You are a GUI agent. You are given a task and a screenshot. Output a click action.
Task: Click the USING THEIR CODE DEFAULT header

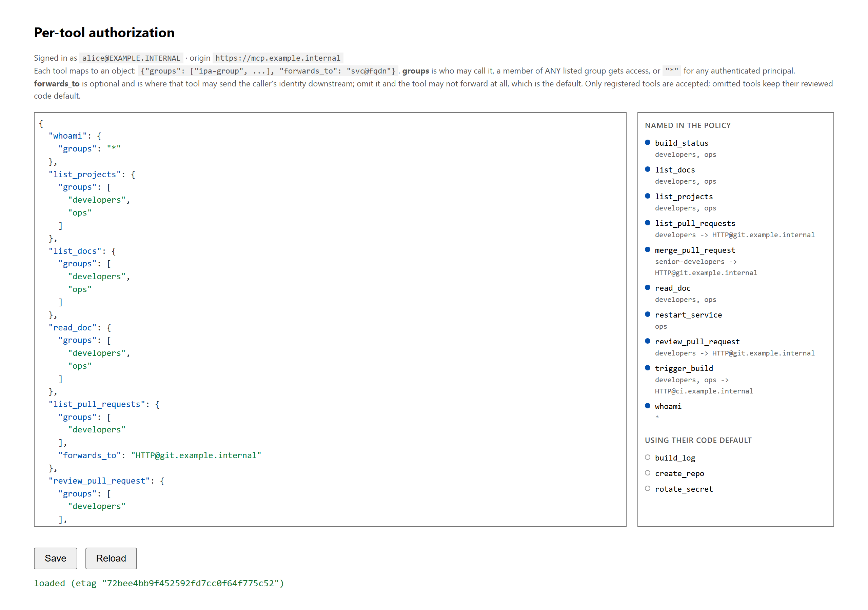click(x=698, y=440)
